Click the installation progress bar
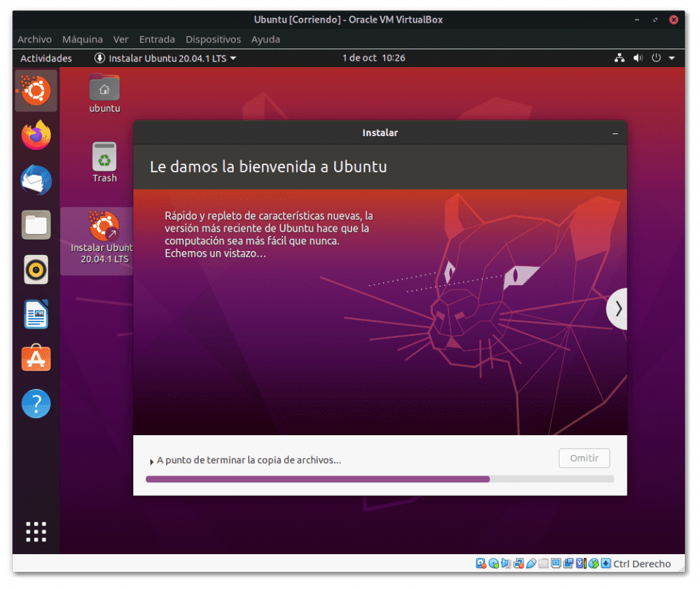Screen dimensions: 700x589 [x=380, y=479]
